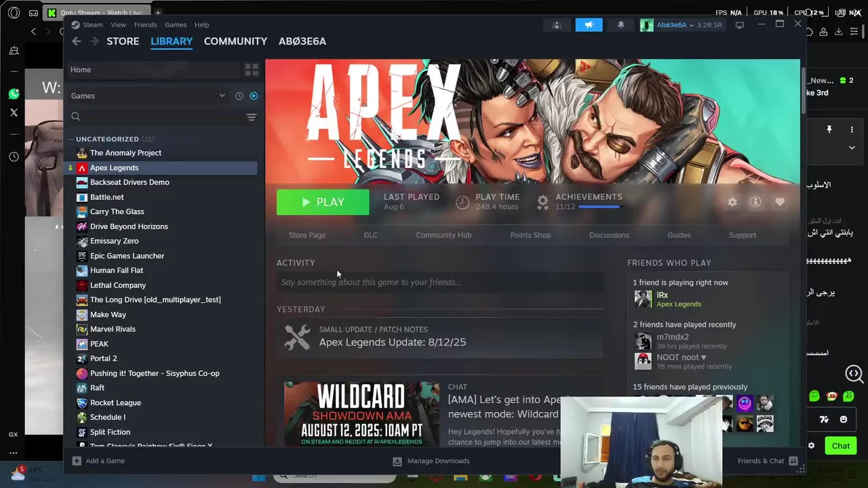Click the achievements progress bar

(599, 207)
